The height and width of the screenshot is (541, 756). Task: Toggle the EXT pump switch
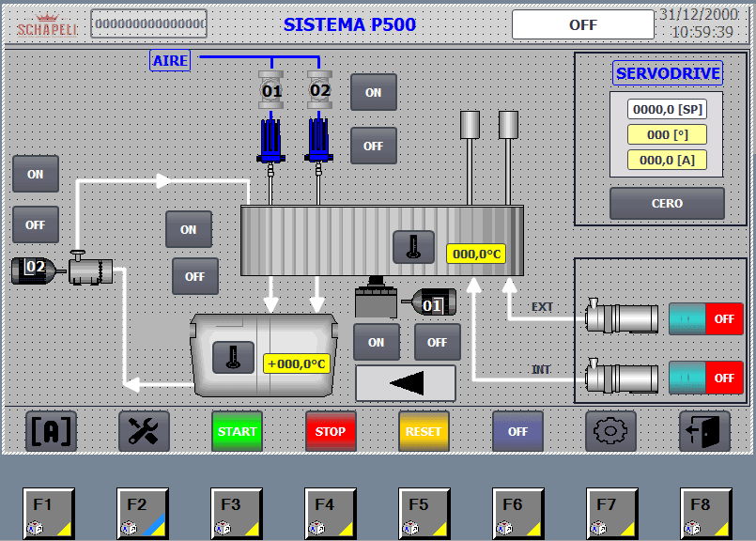[706, 318]
